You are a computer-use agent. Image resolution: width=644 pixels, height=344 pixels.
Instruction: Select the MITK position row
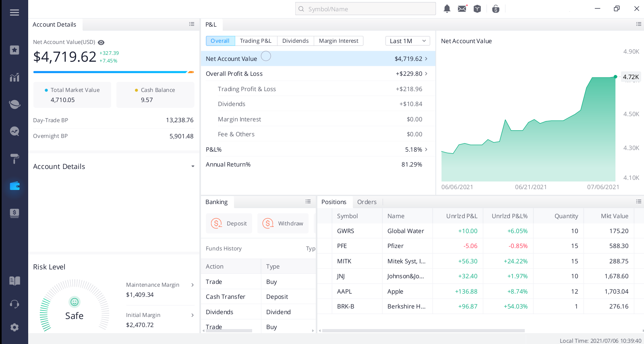point(480,261)
